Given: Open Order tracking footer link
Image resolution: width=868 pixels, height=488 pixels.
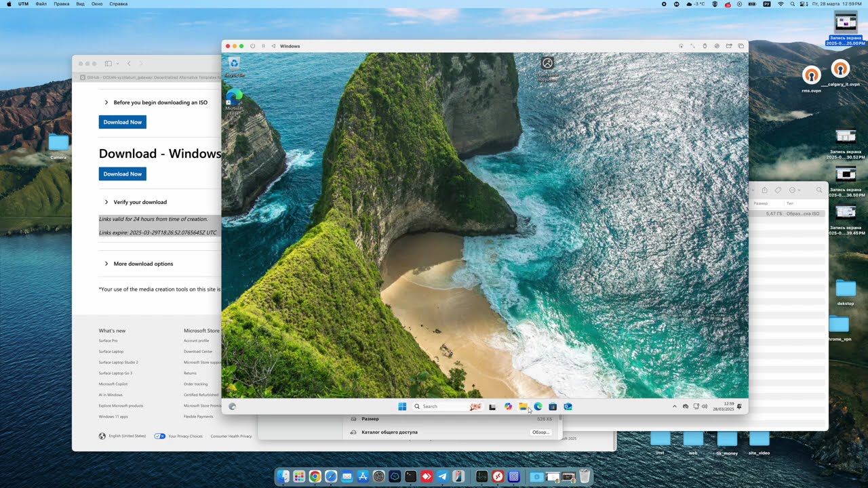Looking at the screenshot, I should click(196, 384).
